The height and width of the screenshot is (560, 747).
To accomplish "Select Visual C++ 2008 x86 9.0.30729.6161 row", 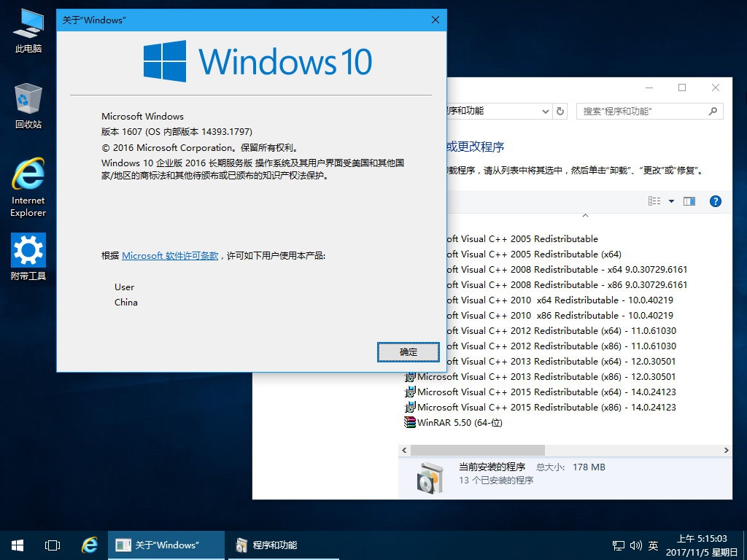I will click(568, 285).
